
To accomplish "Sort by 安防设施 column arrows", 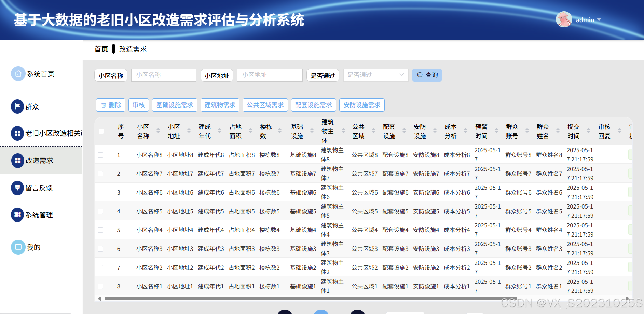I will [x=435, y=131].
